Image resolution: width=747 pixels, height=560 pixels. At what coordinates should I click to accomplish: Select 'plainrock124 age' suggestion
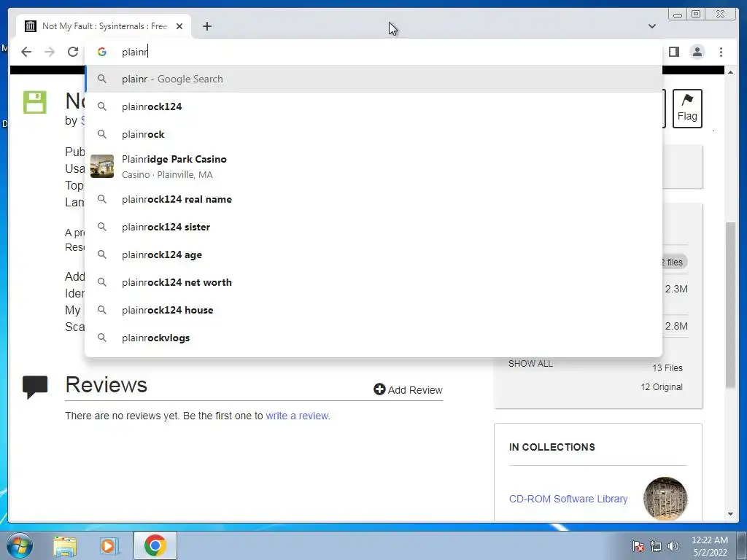[x=373, y=254]
